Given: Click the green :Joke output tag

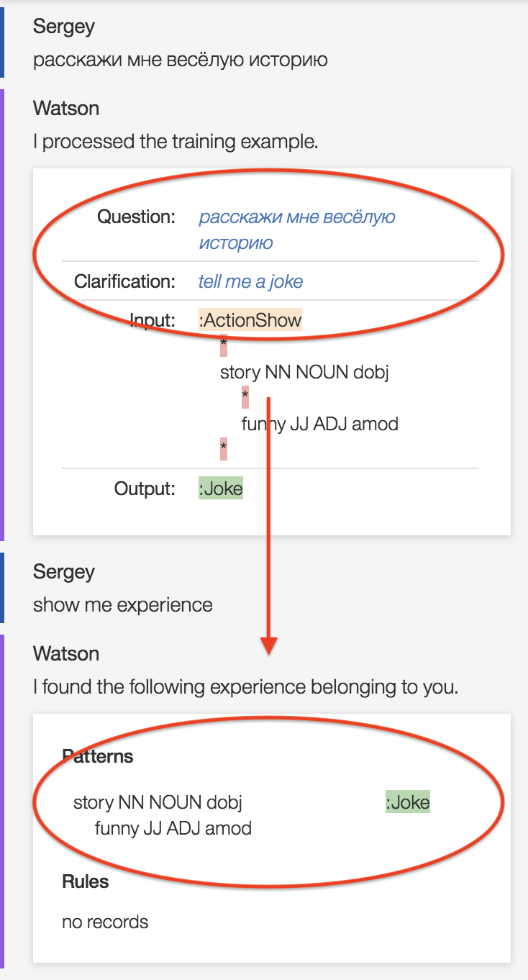Looking at the screenshot, I should coord(221,489).
